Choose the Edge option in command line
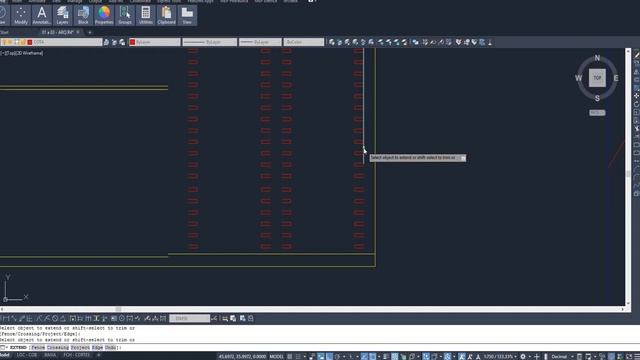 (x=97, y=348)
